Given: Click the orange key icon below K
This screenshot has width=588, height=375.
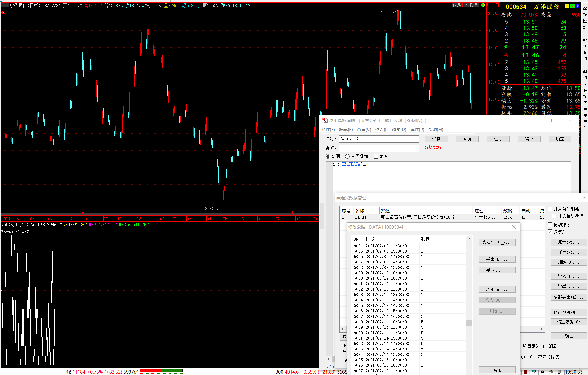Looking at the screenshot, I should 3,13.
